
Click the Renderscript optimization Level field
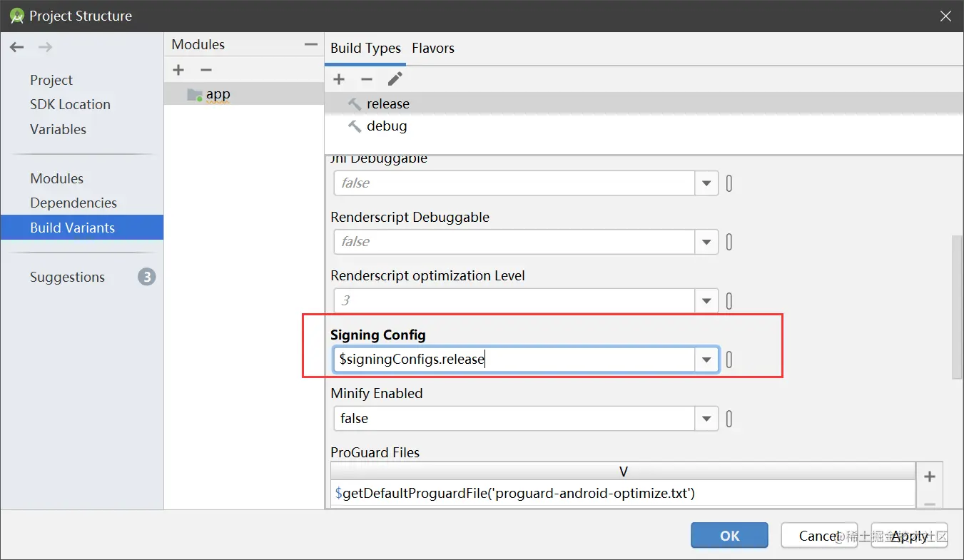tap(514, 301)
